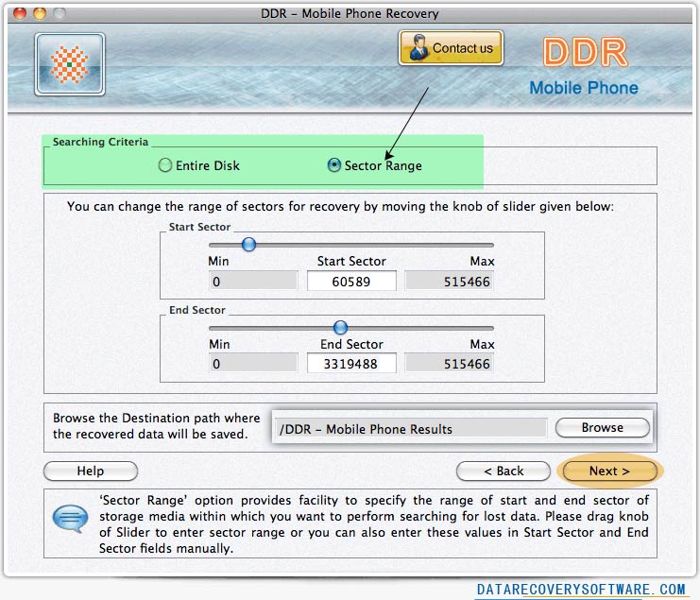Click the End Sector slider knob
700x600 pixels.
tap(340, 327)
